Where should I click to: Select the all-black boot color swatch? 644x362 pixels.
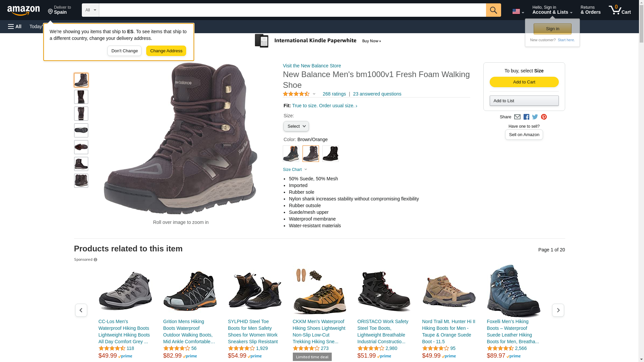point(330,154)
